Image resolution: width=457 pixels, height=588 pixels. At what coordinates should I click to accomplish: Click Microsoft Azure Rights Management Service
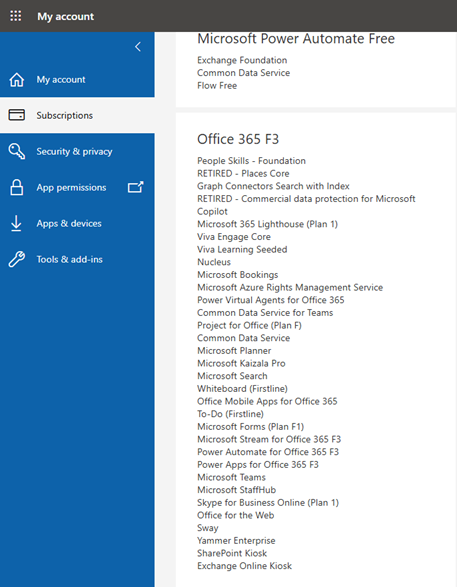[290, 288]
